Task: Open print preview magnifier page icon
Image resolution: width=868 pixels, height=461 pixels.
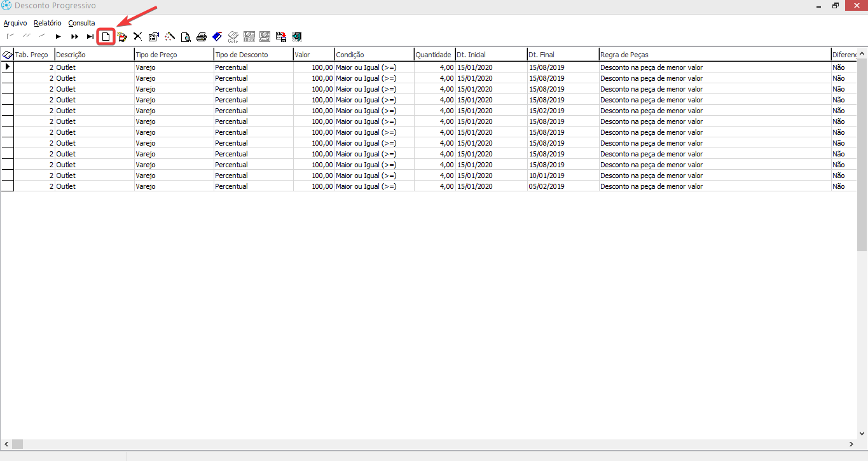Action: click(x=186, y=37)
